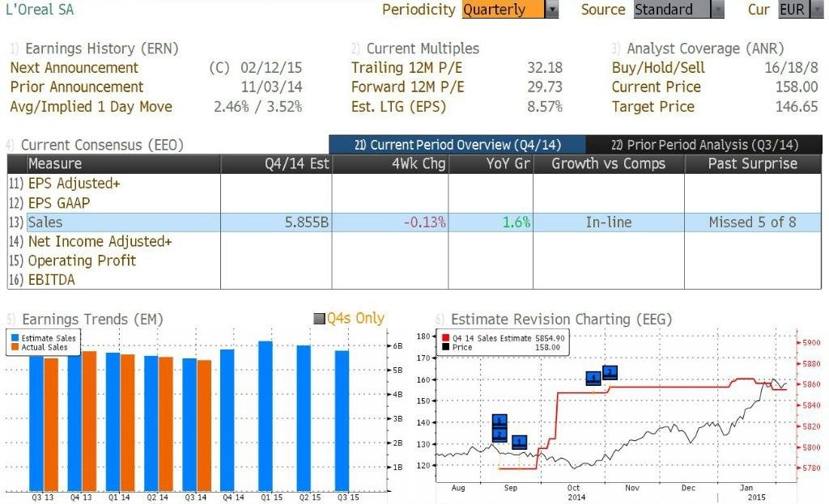829x504 pixels.
Task: Click the Target Price label
Action: 653,107
